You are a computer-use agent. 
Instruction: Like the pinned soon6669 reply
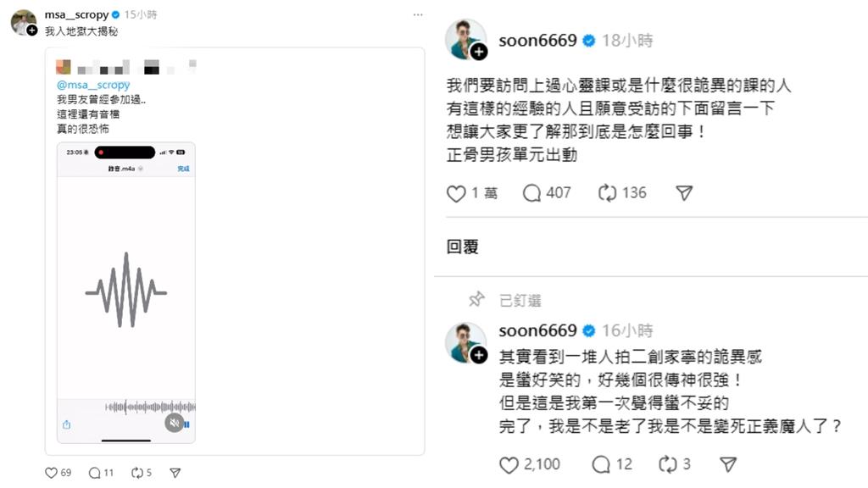pos(509,464)
